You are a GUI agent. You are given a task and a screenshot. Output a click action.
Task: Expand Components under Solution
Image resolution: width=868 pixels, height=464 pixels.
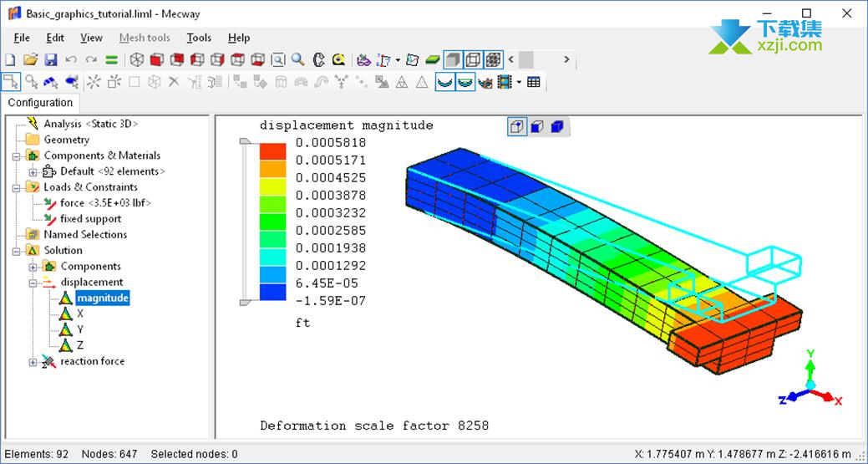point(33,268)
